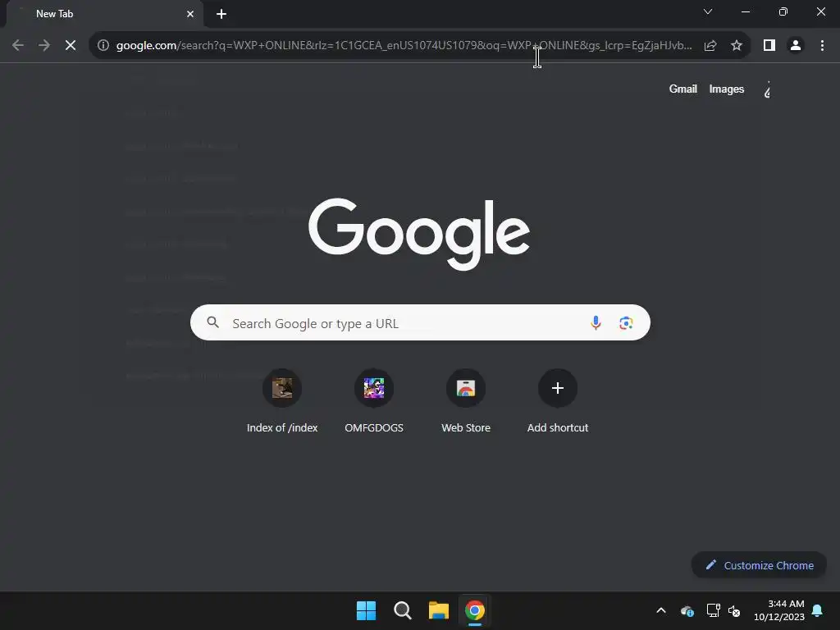Open a new tab with plus button
Image resolution: width=840 pixels, height=630 pixels.
[221, 14]
